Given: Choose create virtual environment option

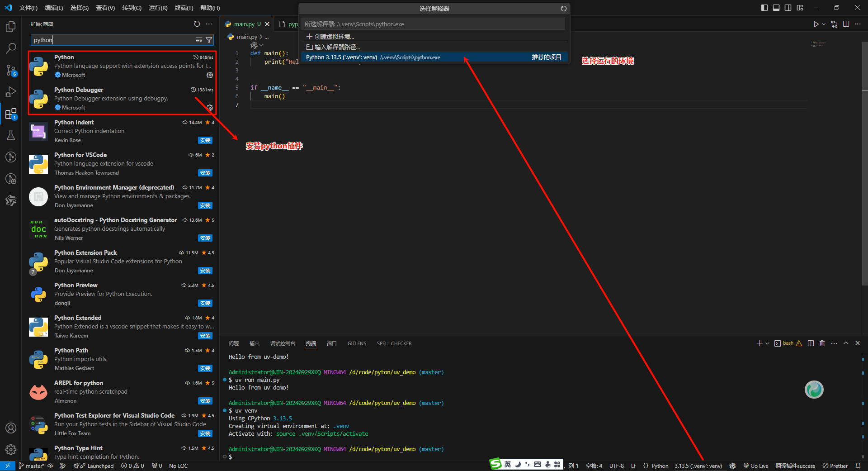Looking at the screenshot, I should [x=434, y=37].
